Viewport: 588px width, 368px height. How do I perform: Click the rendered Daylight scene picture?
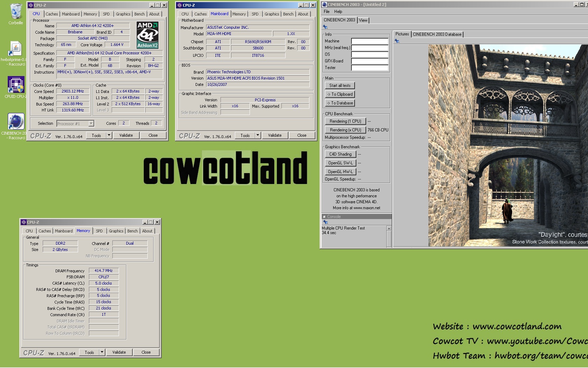[x=508, y=145]
